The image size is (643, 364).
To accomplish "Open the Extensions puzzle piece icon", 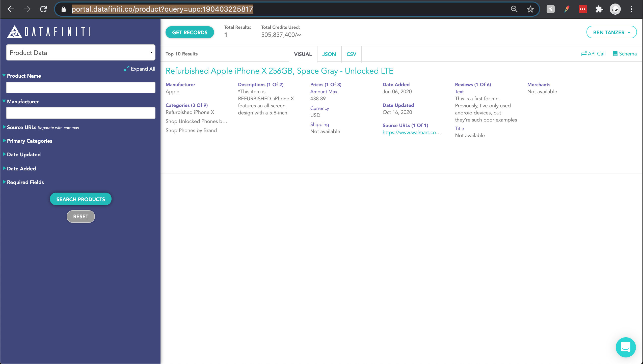I will point(599,9).
